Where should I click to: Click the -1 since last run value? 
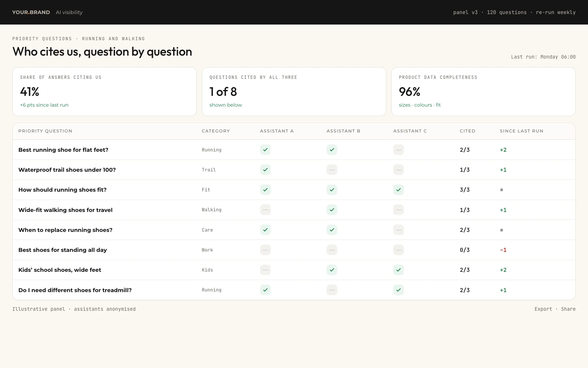(503, 250)
